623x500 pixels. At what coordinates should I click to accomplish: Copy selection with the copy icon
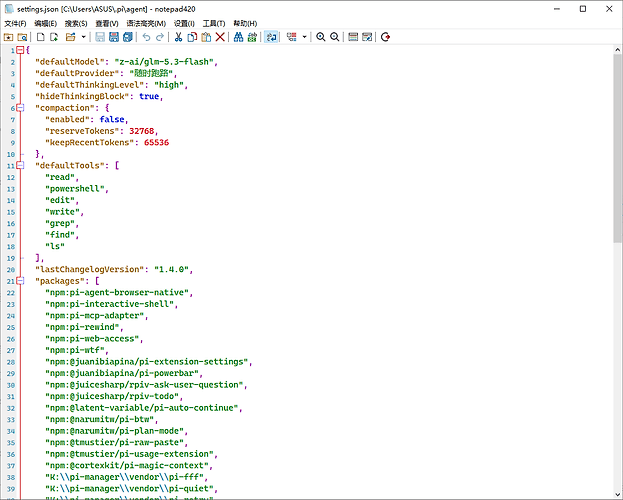coord(192,37)
